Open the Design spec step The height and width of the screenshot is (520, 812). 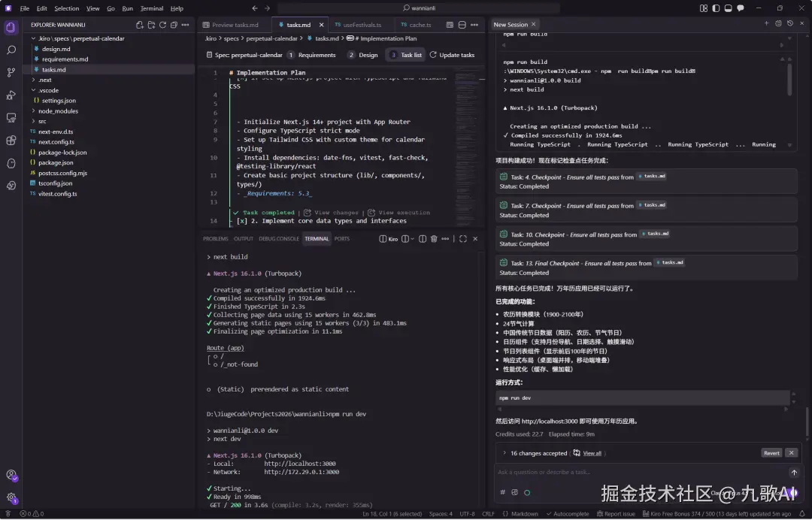point(362,55)
